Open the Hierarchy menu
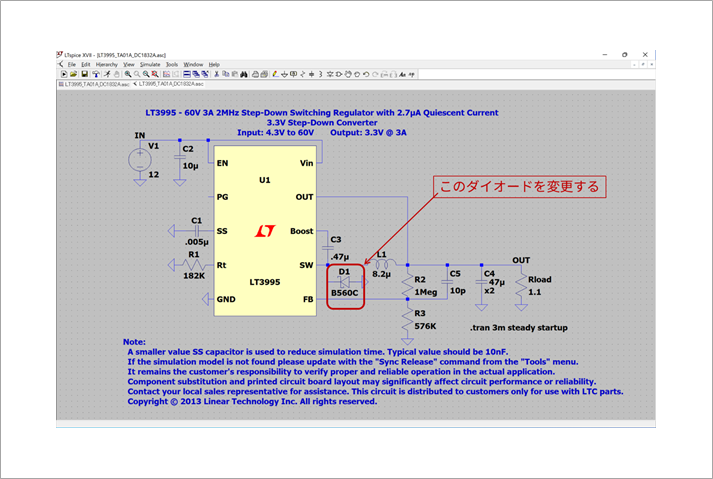Image resolution: width=713 pixels, height=479 pixels. pos(106,64)
